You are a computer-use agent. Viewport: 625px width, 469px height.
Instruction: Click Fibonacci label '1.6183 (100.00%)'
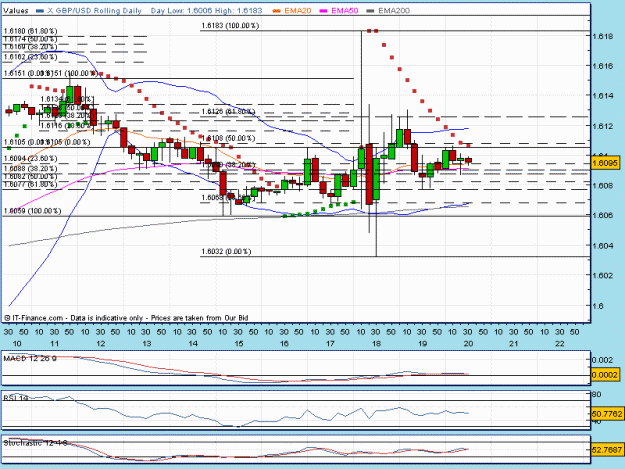(x=230, y=26)
